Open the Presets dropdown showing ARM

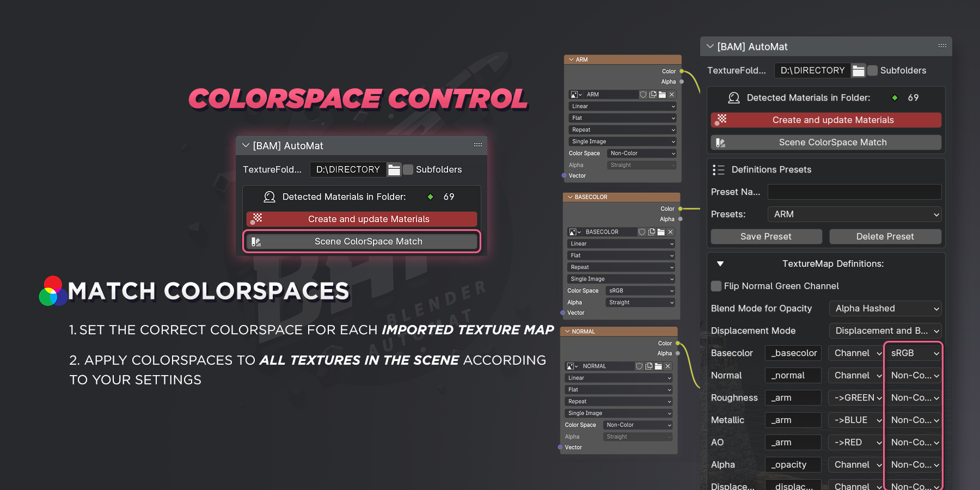(x=855, y=215)
